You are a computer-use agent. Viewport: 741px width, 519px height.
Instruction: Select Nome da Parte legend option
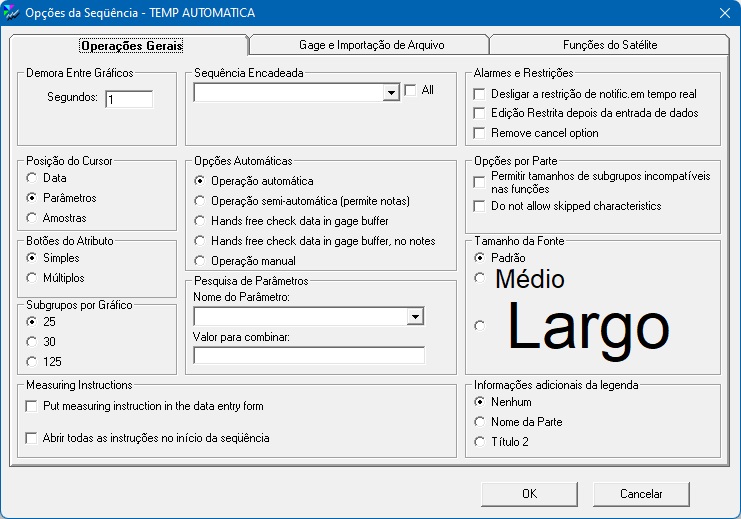pyautogui.click(x=480, y=422)
